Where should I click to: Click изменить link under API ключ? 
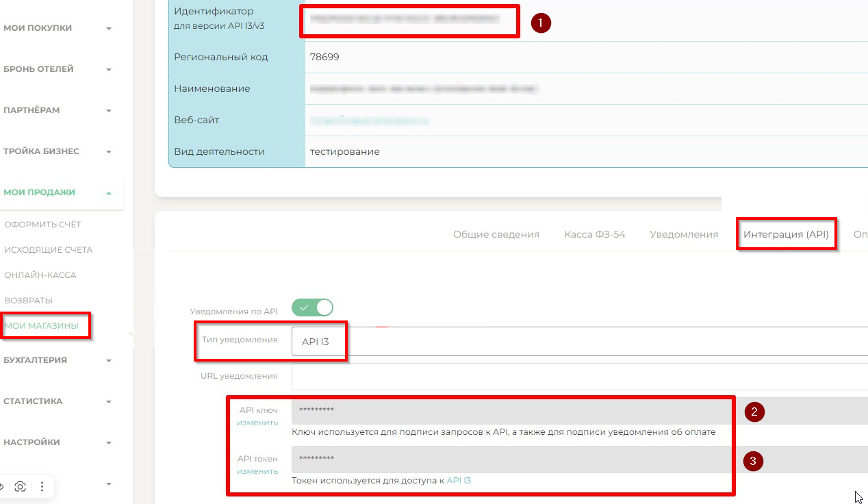(257, 423)
